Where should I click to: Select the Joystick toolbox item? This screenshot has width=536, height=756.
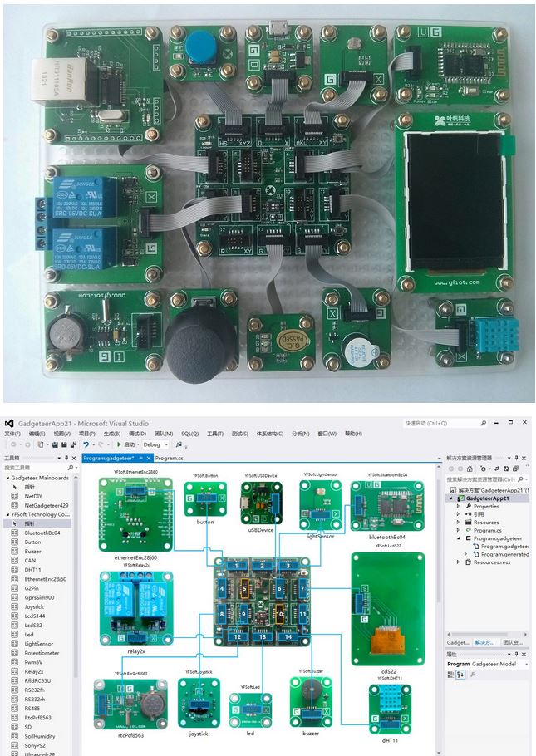(x=34, y=606)
